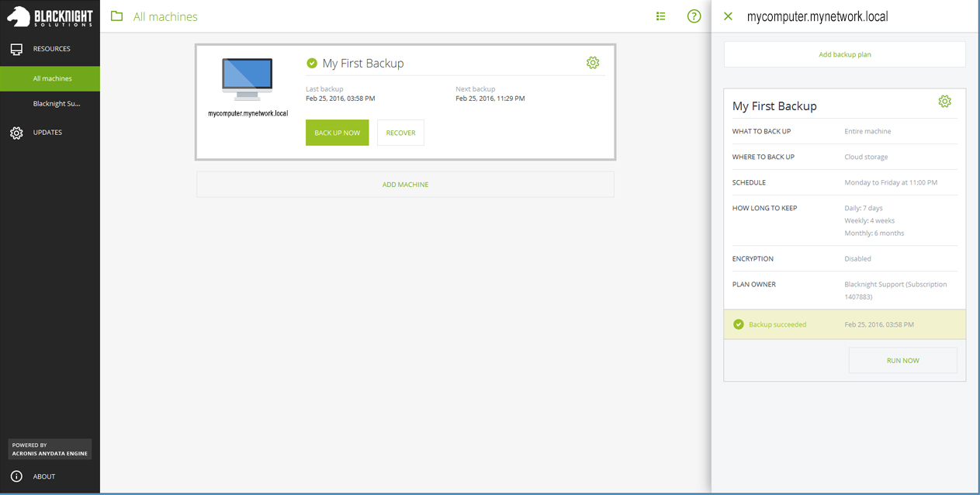Click the Blacknight Solutions logo
Viewport: 980px width, 495px height.
(x=50, y=16)
